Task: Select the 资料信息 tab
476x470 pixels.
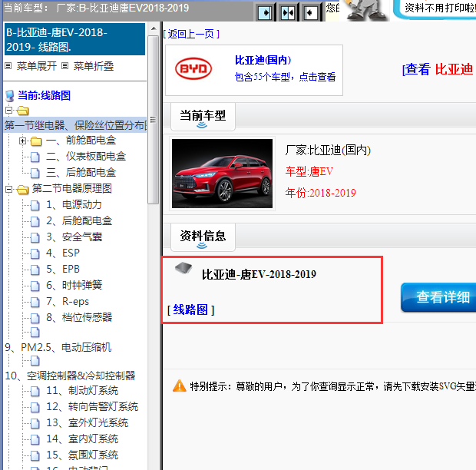Action: pyautogui.click(x=203, y=237)
